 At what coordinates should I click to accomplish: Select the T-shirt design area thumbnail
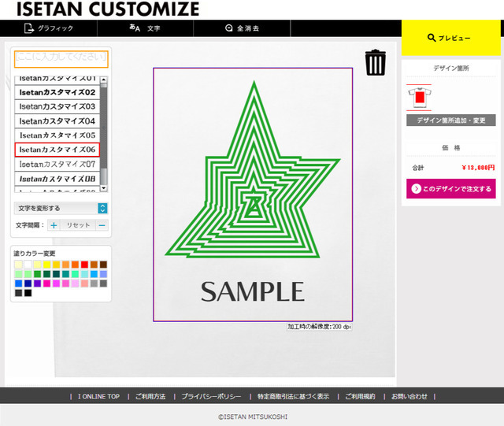419,98
